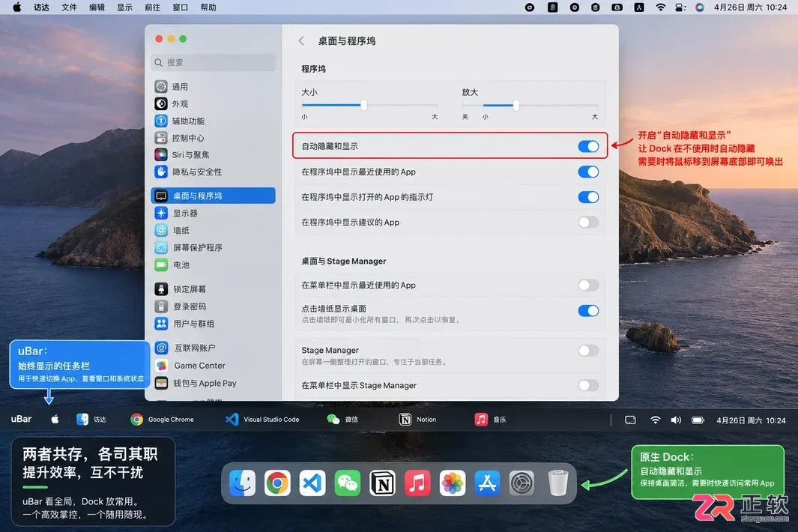Click the Wi-Fi icon in uBar

tap(656, 420)
